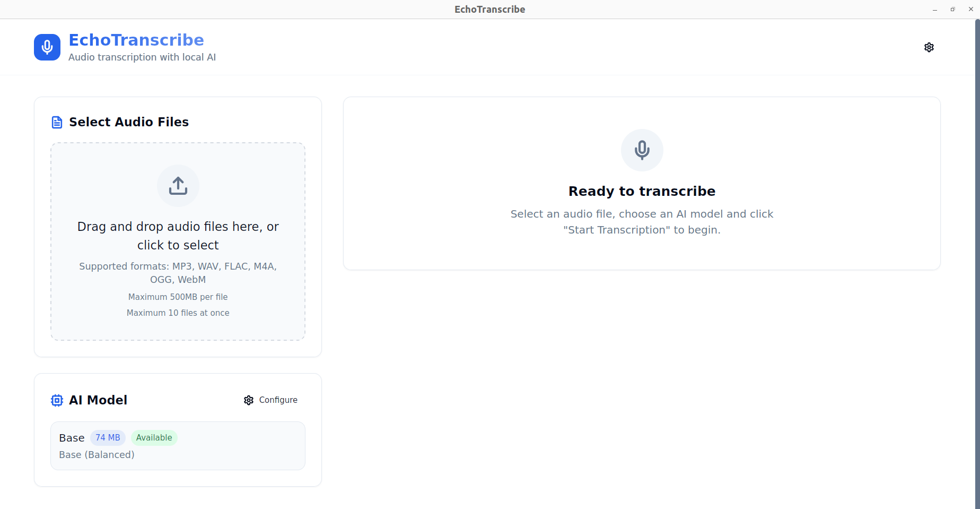Click Audio transcription with local AI subtitle
This screenshot has width=980, height=509.
[x=142, y=57]
